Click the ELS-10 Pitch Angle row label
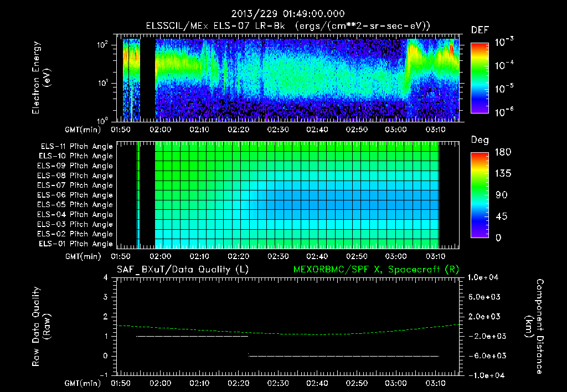The height and width of the screenshot is (392, 567). click(x=76, y=156)
